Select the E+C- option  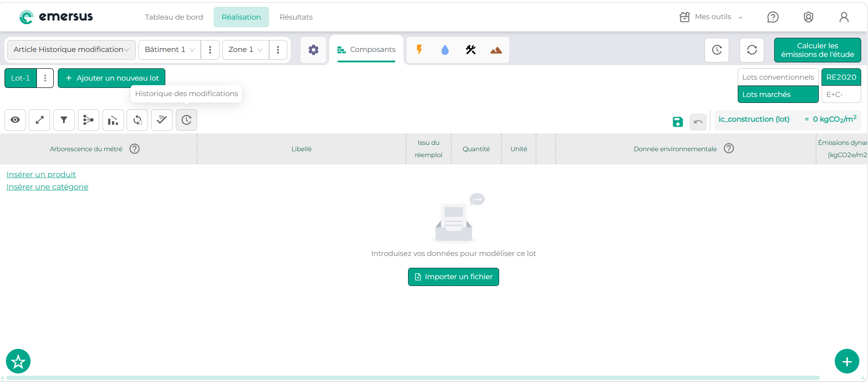point(841,94)
